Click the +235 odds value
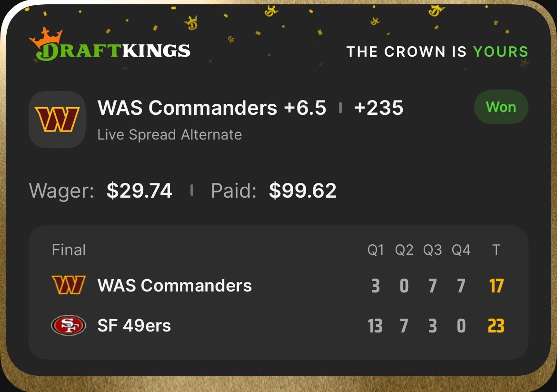 click(378, 108)
